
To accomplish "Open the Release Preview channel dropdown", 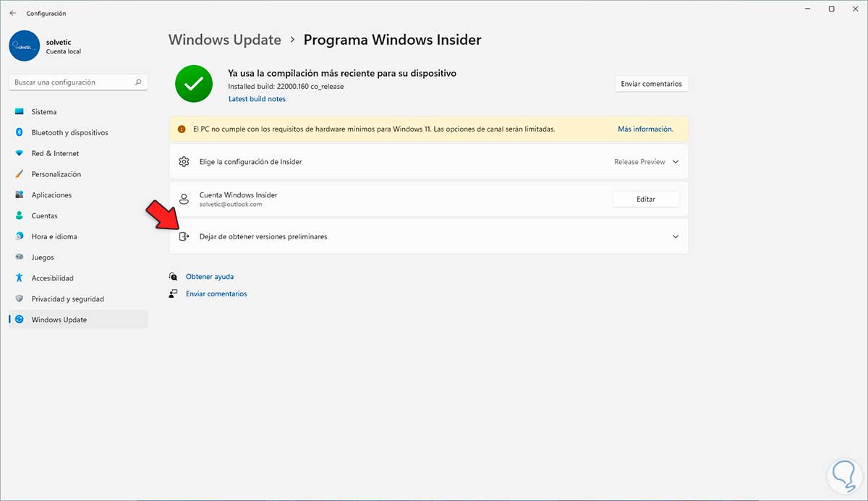I will tap(646, 162).
